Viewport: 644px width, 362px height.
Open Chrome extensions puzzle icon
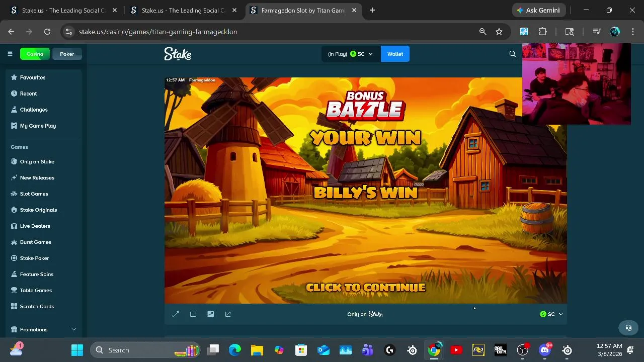coord(542,32)
